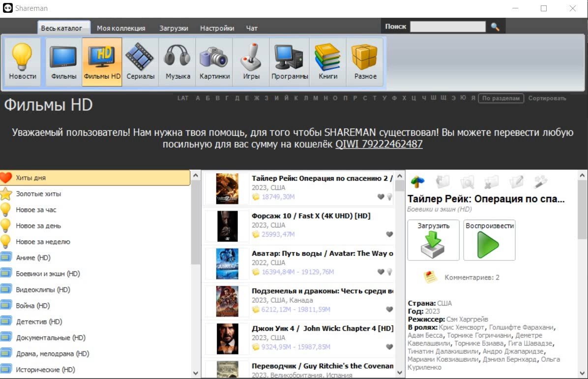
Task: Toggle the По разделам view button
Action: click(x=501, y=98)
